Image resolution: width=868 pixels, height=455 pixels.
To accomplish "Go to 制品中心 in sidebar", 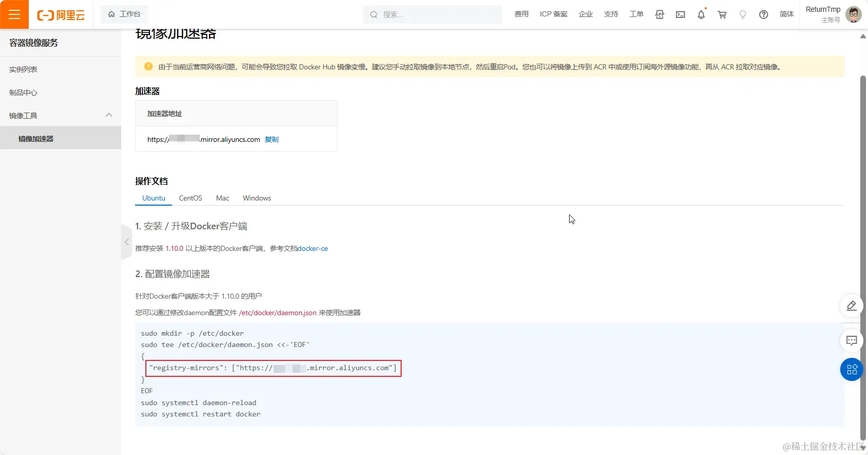I will tap(23, 93).
